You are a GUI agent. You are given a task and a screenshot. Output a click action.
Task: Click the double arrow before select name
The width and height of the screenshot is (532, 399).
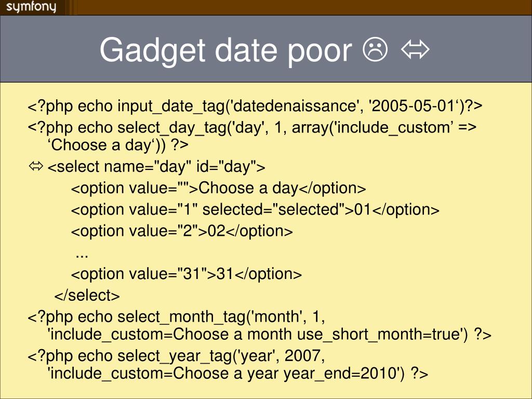click(x=36, y=166)
